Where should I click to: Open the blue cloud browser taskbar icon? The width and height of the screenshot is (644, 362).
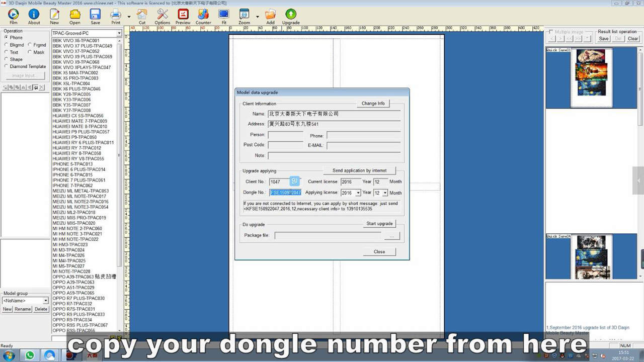pyautogui.click(x=50, y=355)
